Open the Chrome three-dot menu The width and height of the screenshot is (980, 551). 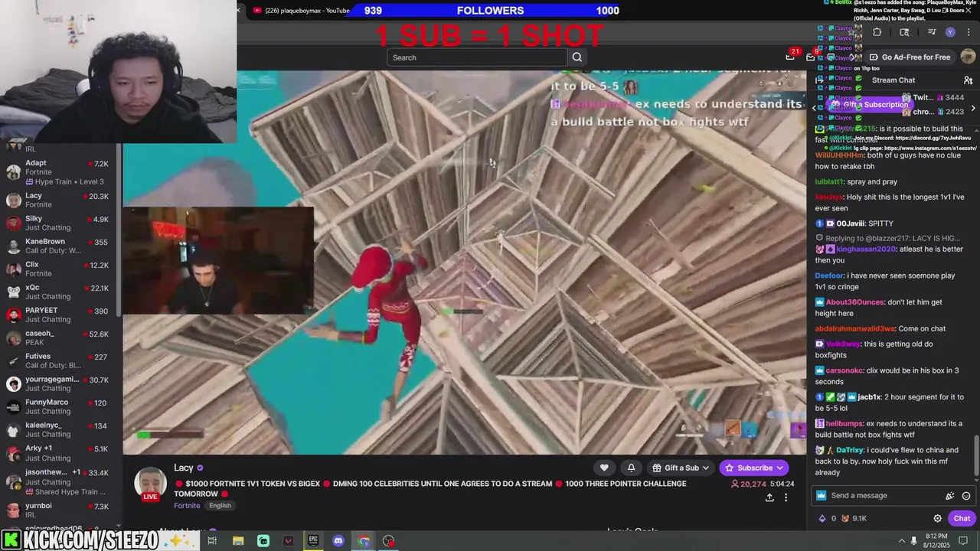point(969,32)
